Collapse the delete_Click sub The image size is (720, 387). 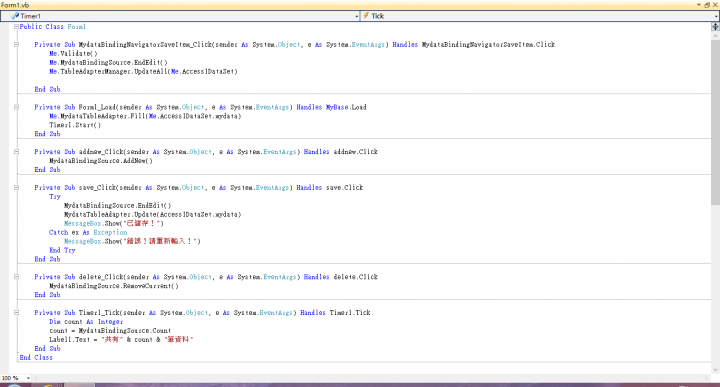(16, 277)
